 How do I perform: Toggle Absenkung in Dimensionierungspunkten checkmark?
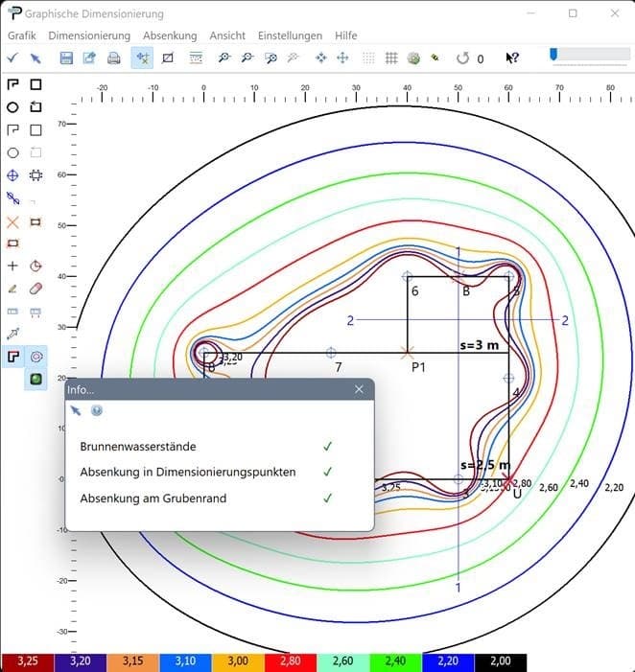pyautogui.click(x=328, y=473)
